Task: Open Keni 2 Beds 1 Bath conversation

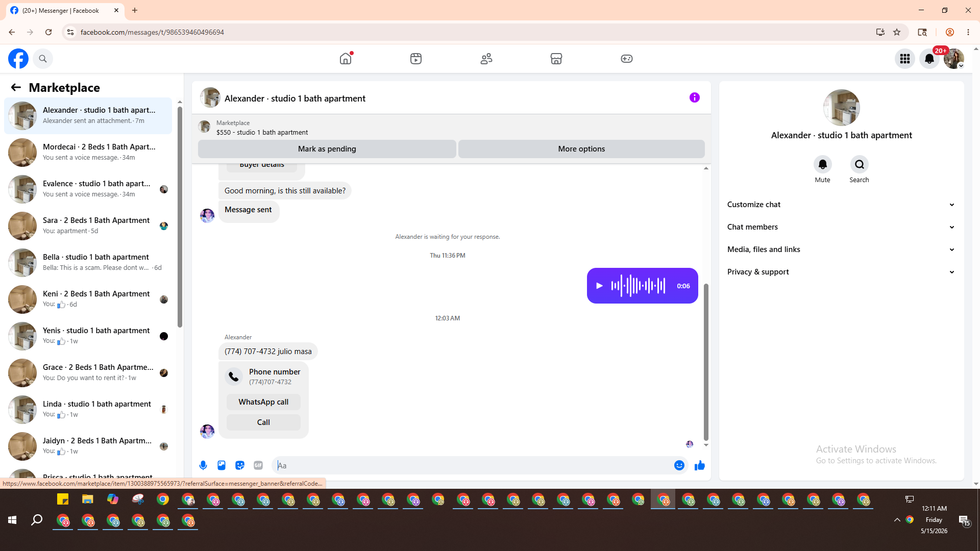Action: (x=88, y=299)
